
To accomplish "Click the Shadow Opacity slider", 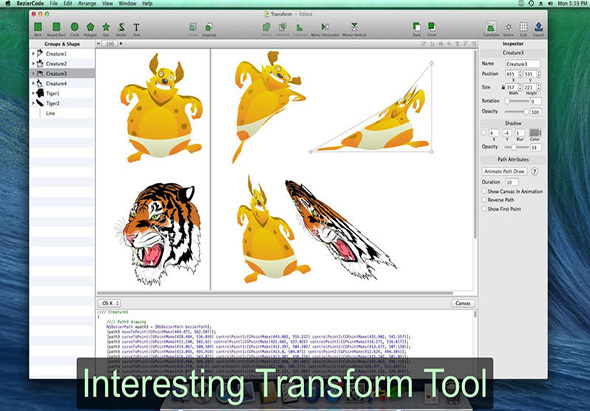I will click(x=516, y=147).
